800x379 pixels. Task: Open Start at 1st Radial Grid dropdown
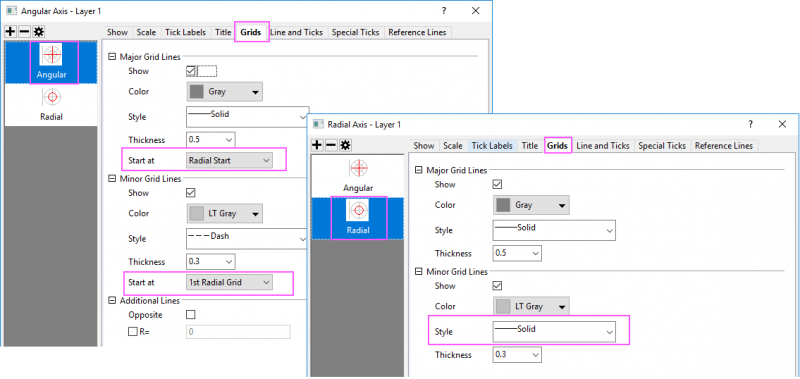pos(229,282)
